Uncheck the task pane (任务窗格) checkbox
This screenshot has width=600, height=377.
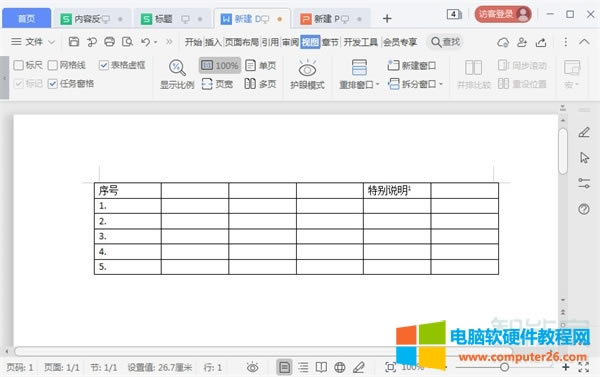point(53,84)
